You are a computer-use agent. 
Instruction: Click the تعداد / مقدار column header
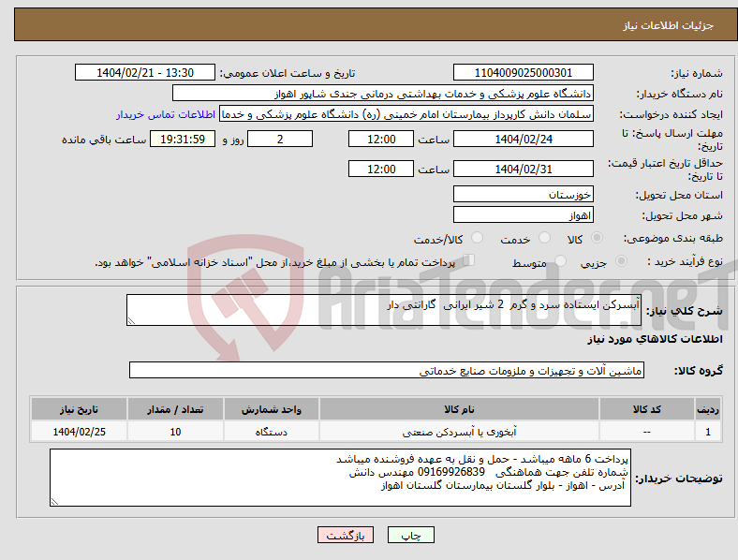pos(175,409)
